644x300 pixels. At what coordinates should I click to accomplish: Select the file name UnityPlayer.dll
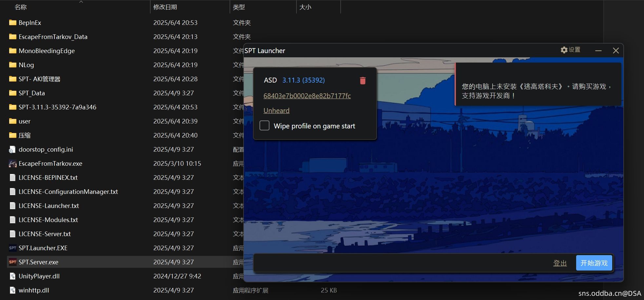pos(39,276)
